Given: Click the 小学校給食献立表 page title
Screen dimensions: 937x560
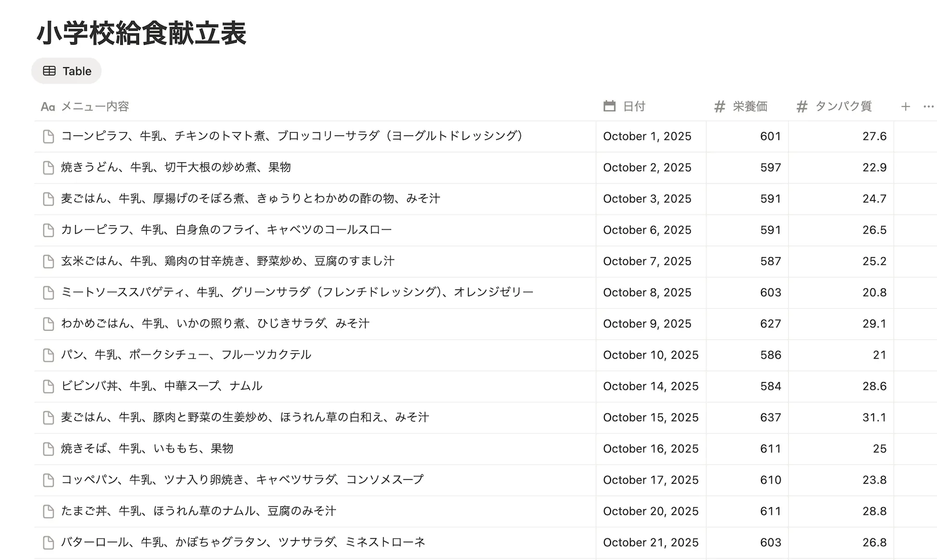Looking at the screenshot, I should (142, 33).
